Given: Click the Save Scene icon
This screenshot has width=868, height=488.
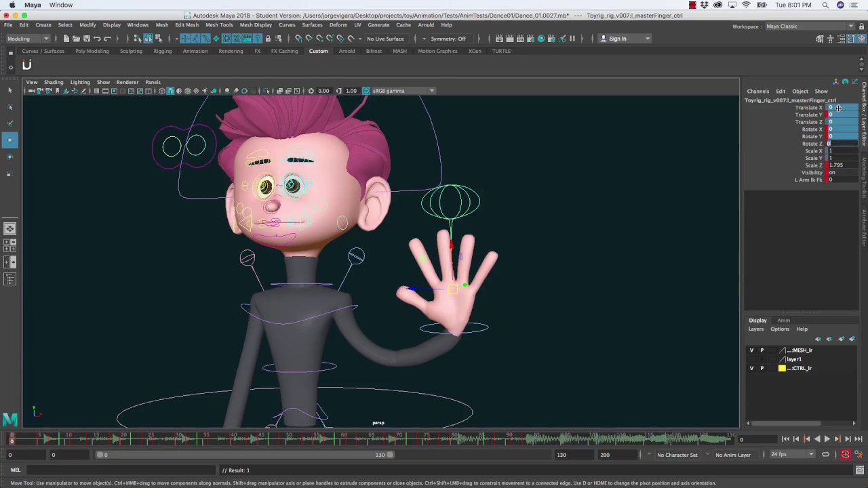Looking at the screenshot, I should pos(86,39).
